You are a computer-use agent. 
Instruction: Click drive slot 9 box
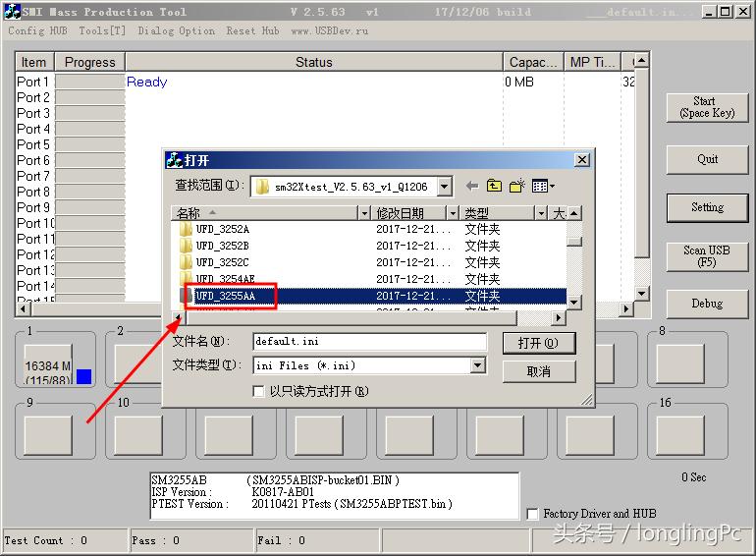pos(48,435)
